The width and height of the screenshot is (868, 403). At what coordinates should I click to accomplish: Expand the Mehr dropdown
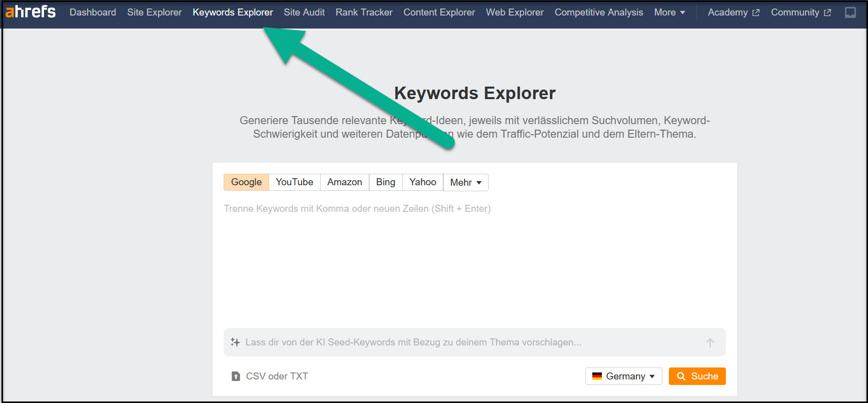(x=465, y=183)
